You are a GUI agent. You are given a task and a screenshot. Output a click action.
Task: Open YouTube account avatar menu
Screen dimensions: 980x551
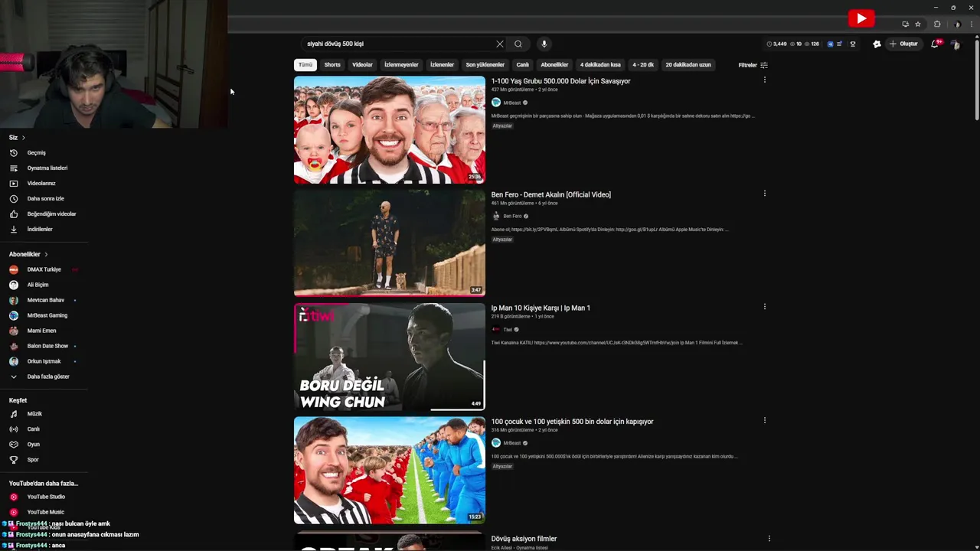click(x=955, y=44)
